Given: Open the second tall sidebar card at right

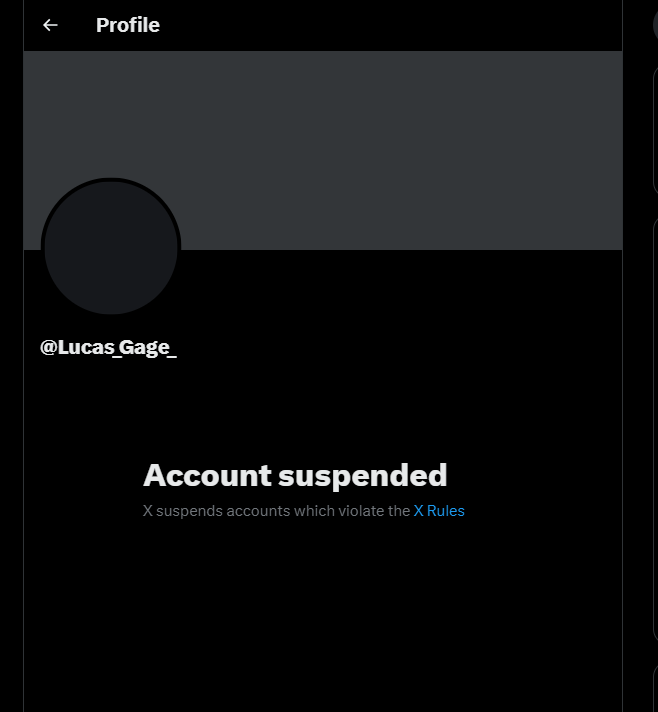Looking at the screenshot, I should pos(655,430).
